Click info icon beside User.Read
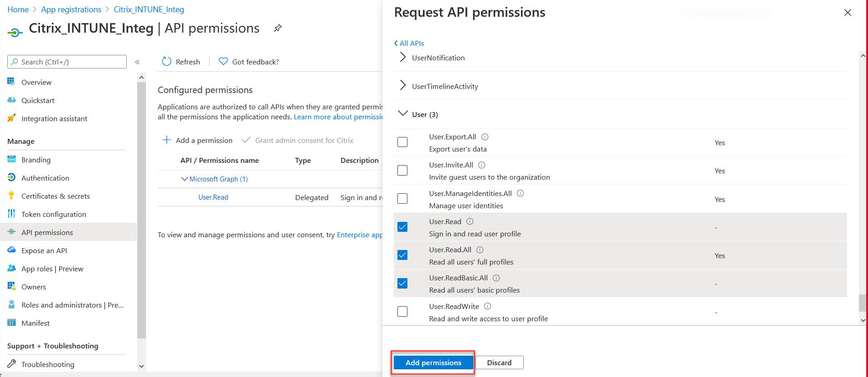Viewport: 868px width, 377px height. tap(470, 221)
